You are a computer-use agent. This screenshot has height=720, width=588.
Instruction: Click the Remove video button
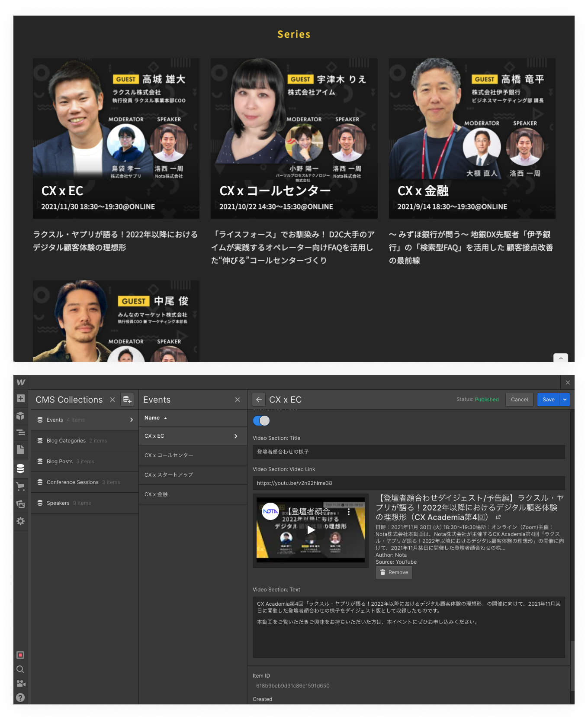click(x=394, y=572)
